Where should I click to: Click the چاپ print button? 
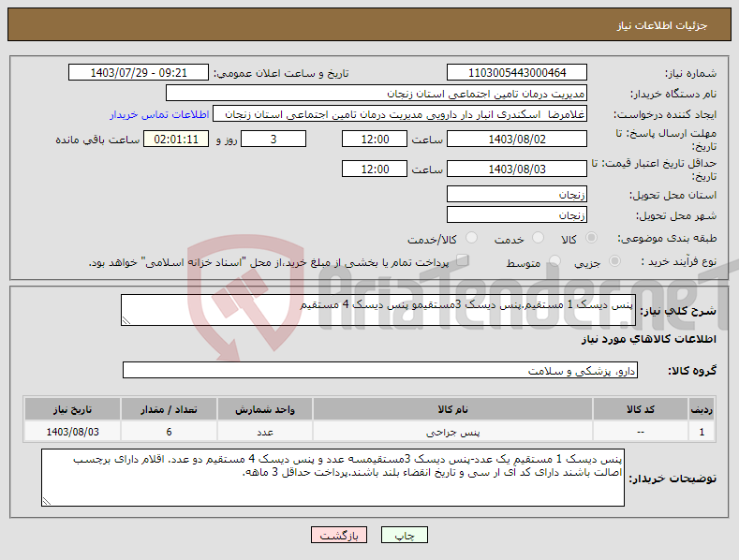405,535
